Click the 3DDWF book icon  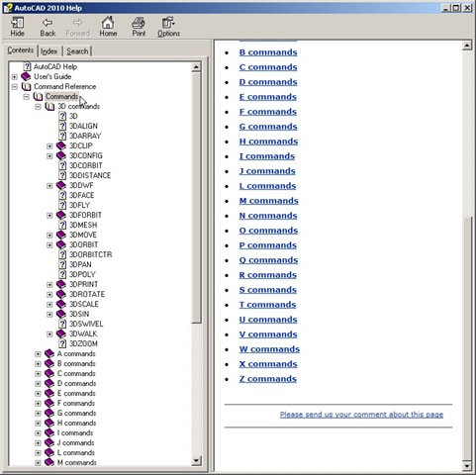coord(61,185)
